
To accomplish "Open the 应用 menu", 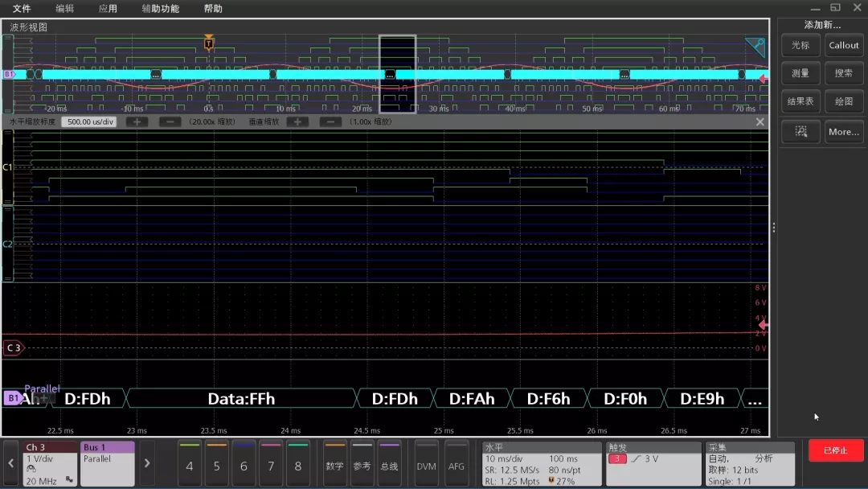I will tap(108, 8).
